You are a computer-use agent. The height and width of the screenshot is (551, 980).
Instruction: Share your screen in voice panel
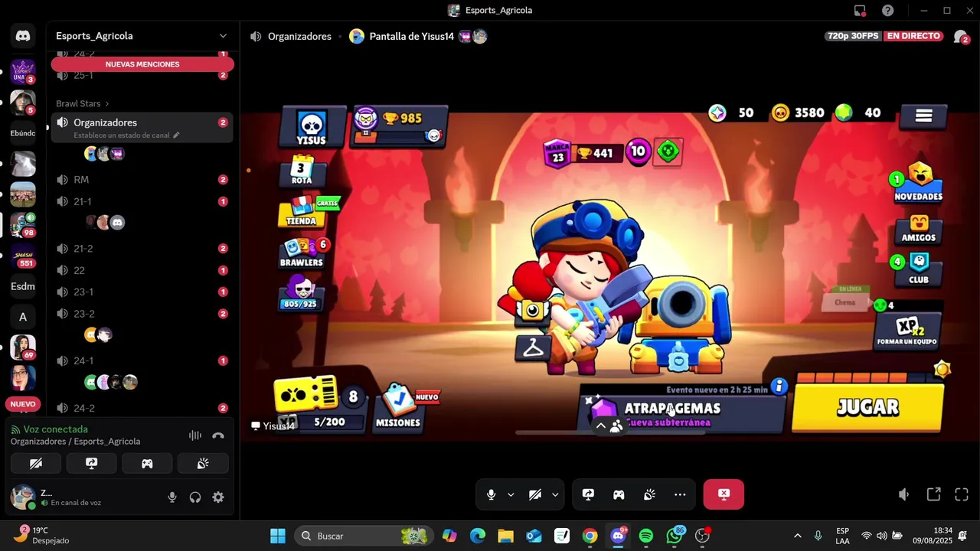[x=91, y=463]
